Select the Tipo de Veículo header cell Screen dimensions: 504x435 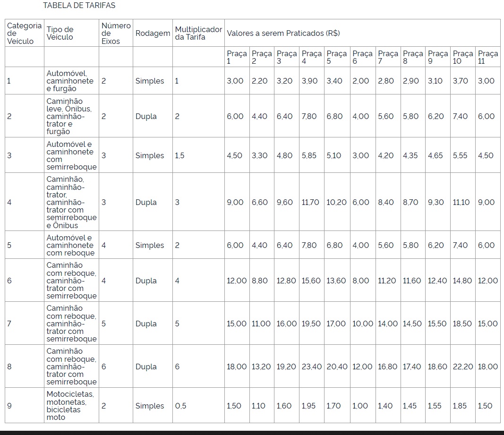(x=60, y=33)
